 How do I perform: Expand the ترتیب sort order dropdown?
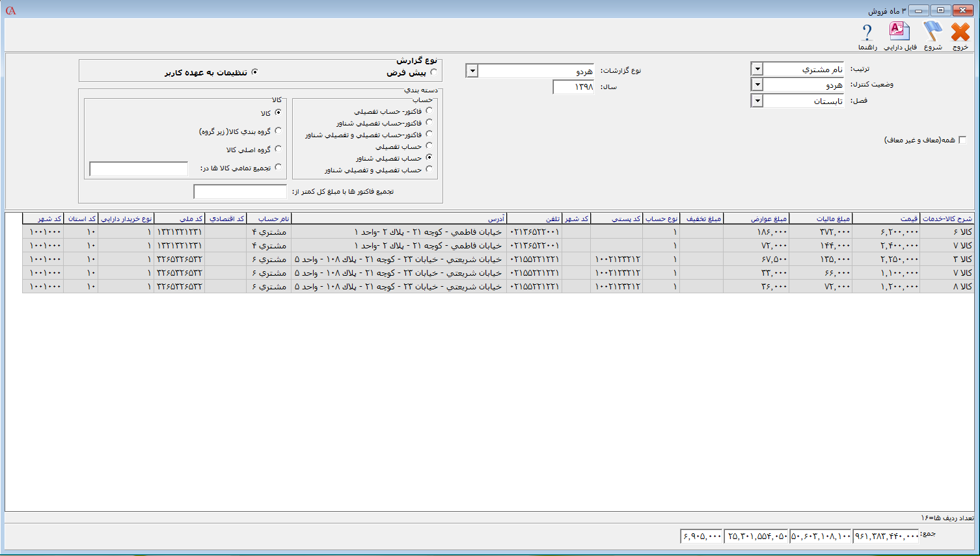coord(757,69)
